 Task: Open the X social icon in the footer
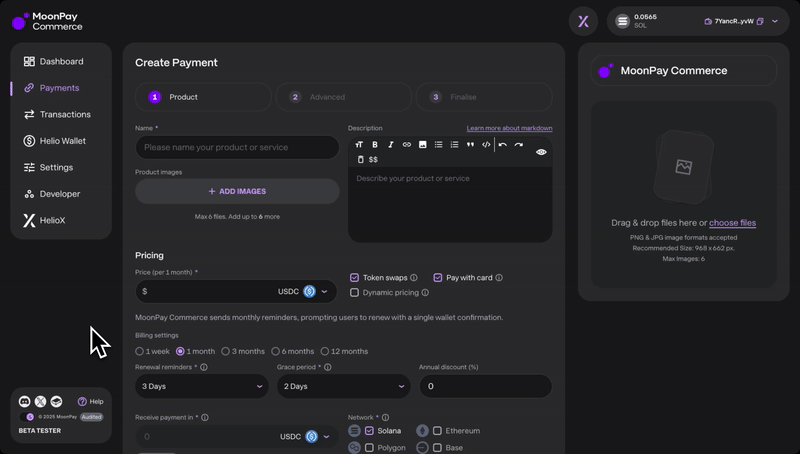tap(40, 401)
